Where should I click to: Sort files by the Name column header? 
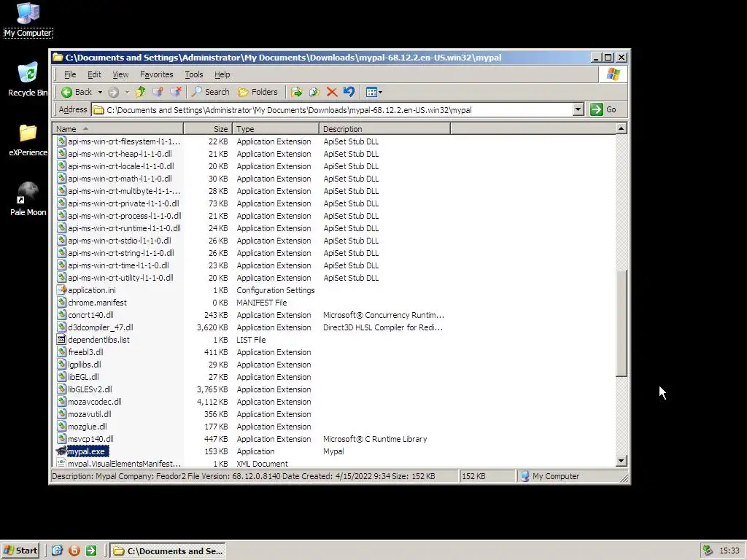(117, 129)
